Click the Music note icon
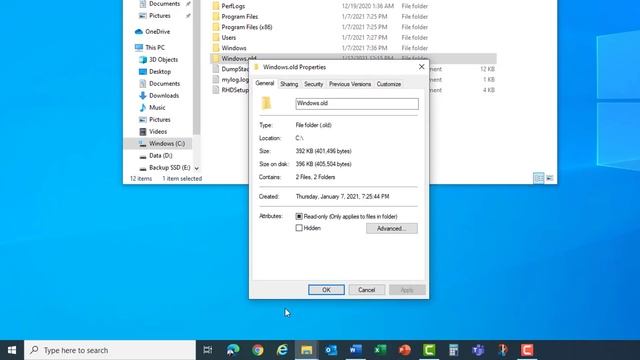Screen dimensions: 640x360 click(142, 107)
